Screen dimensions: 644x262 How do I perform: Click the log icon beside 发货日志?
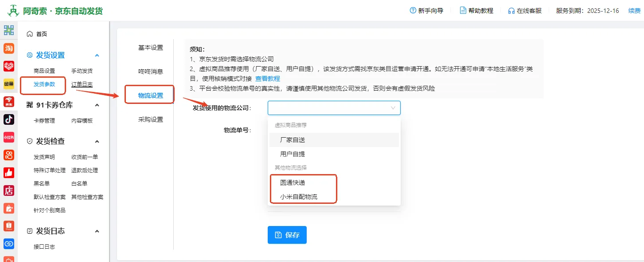coord(30,231)
